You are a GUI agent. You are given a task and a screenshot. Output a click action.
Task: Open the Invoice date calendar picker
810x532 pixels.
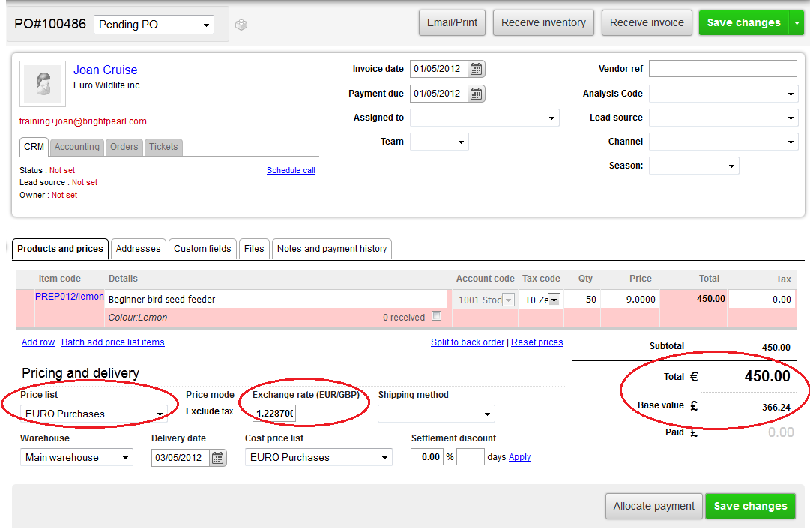pyautogui.click(x=477, y=69)
